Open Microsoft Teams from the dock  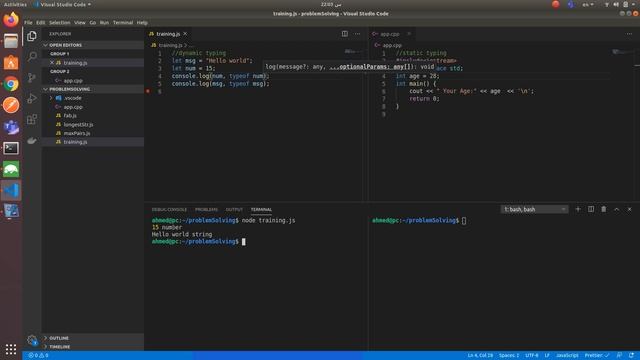[x=11, y=127]
